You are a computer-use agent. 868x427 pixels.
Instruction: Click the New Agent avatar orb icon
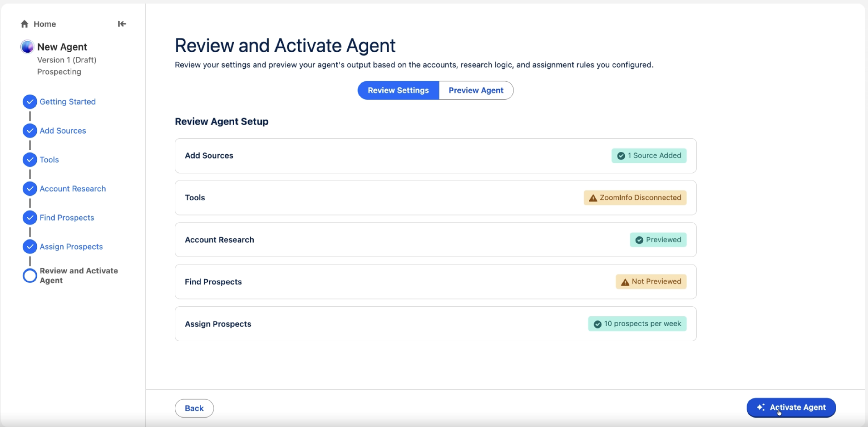coord(27,47)
